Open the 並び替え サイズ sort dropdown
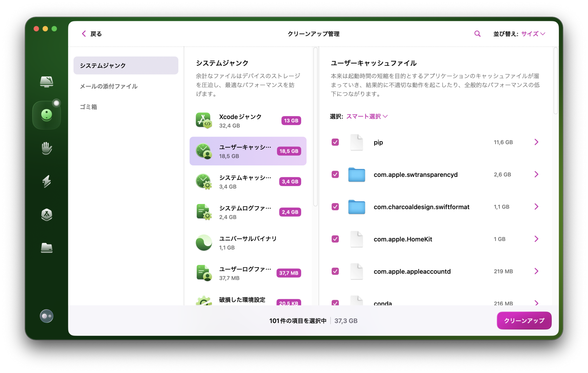 tap(533, 34)
